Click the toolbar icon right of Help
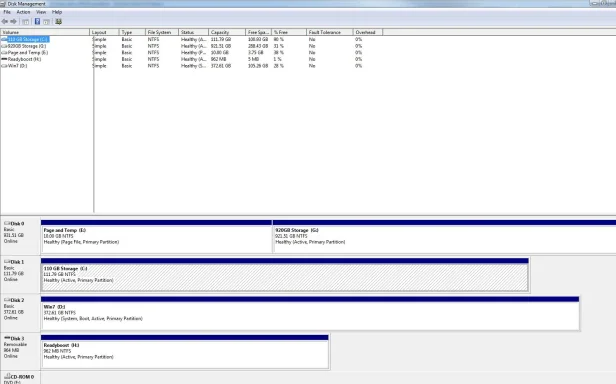 [47, 22]
